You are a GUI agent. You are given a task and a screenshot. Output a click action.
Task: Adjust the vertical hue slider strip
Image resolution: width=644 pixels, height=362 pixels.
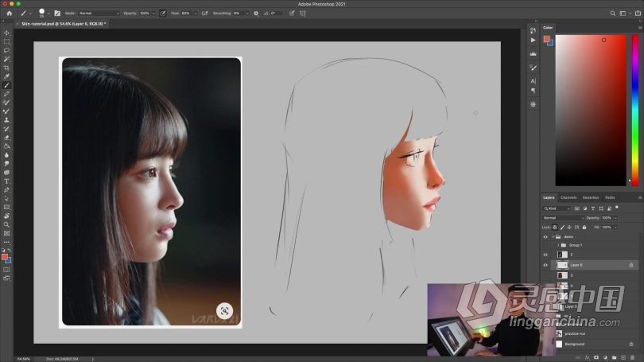[x=635, y=110]
